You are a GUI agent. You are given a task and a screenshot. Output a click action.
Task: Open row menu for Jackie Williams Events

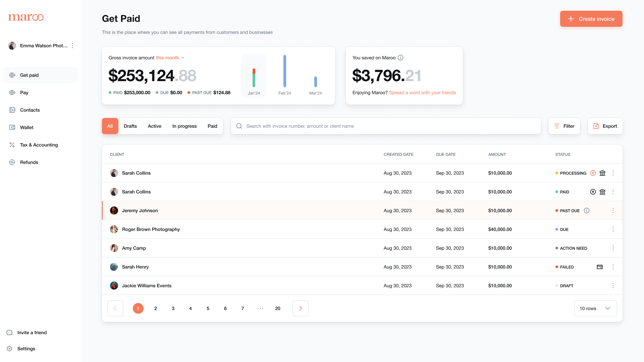click(613, 286)
